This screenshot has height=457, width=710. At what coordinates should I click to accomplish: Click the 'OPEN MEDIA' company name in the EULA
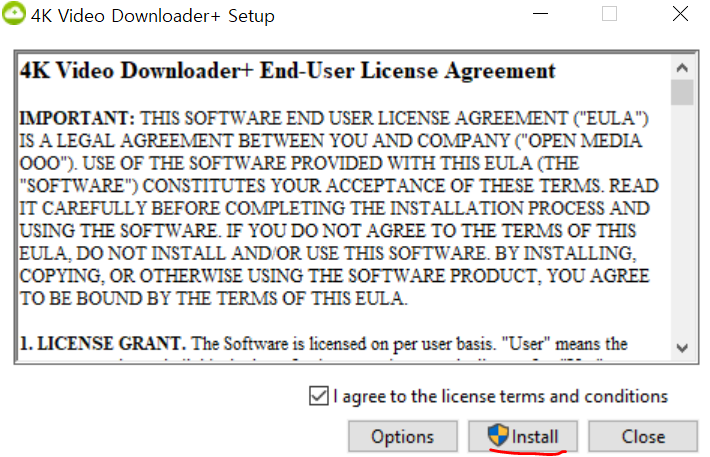[585, 140]
